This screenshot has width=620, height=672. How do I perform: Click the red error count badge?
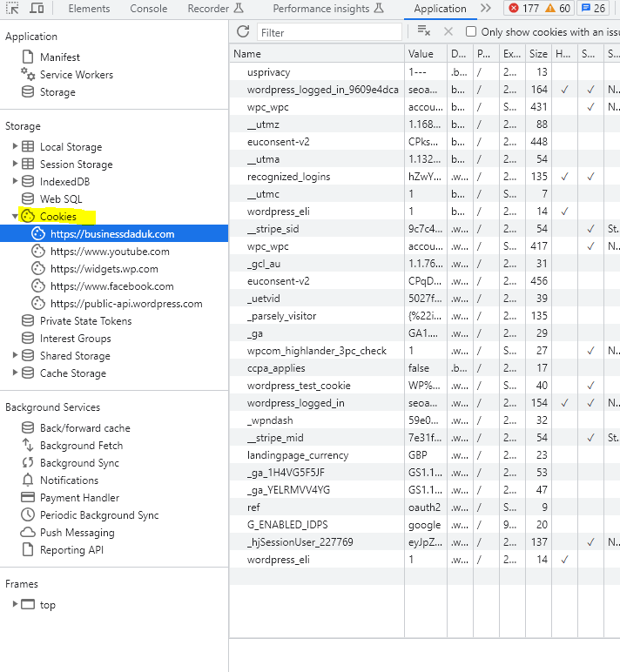[x=524, y=9]
